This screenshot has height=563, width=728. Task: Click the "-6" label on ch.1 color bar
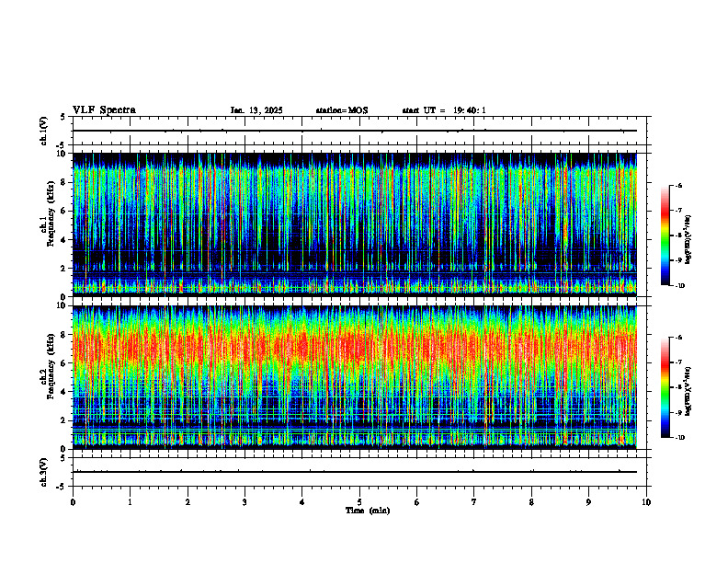(x=678, y=185)
